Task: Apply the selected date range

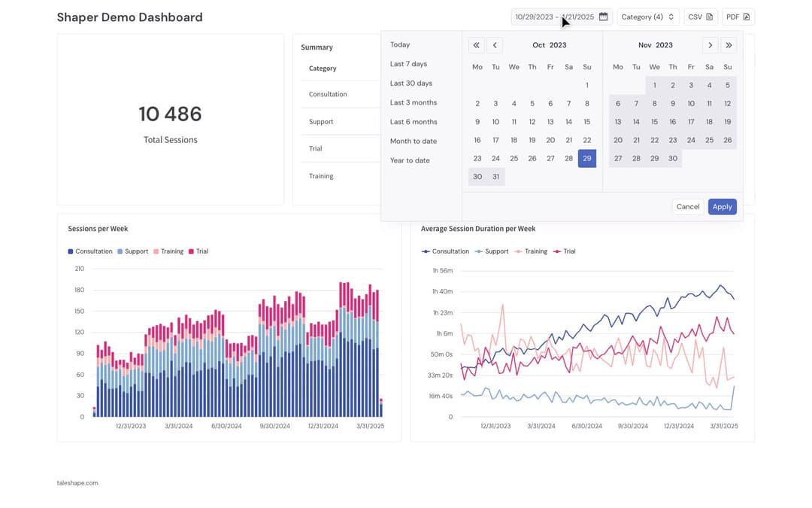Action: pyautogui.click(x=722, y=207)
